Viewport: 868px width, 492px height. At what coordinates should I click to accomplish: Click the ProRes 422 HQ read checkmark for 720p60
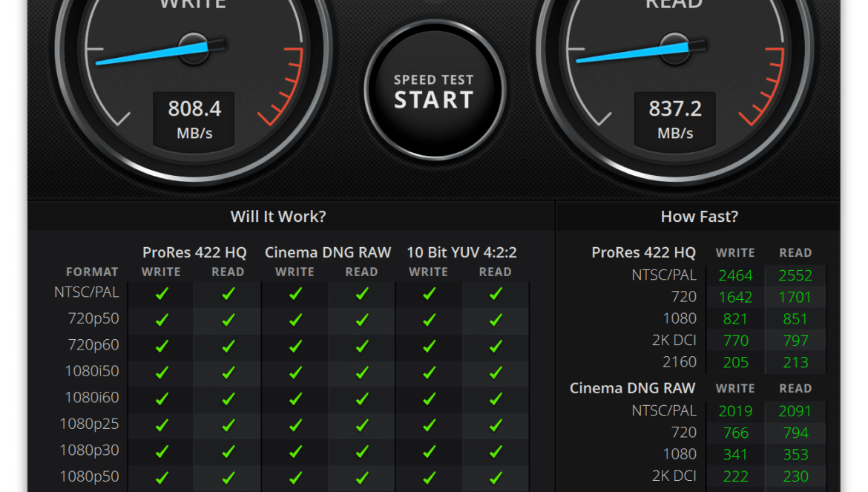coord(228,346)
